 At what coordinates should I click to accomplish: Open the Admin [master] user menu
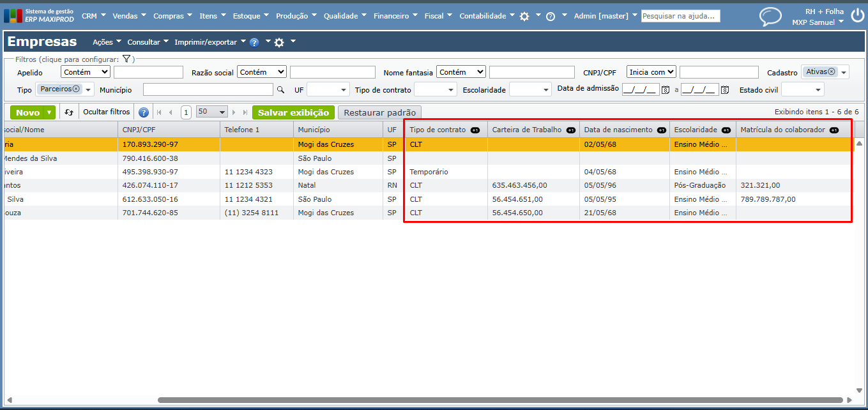click(605, 16)
